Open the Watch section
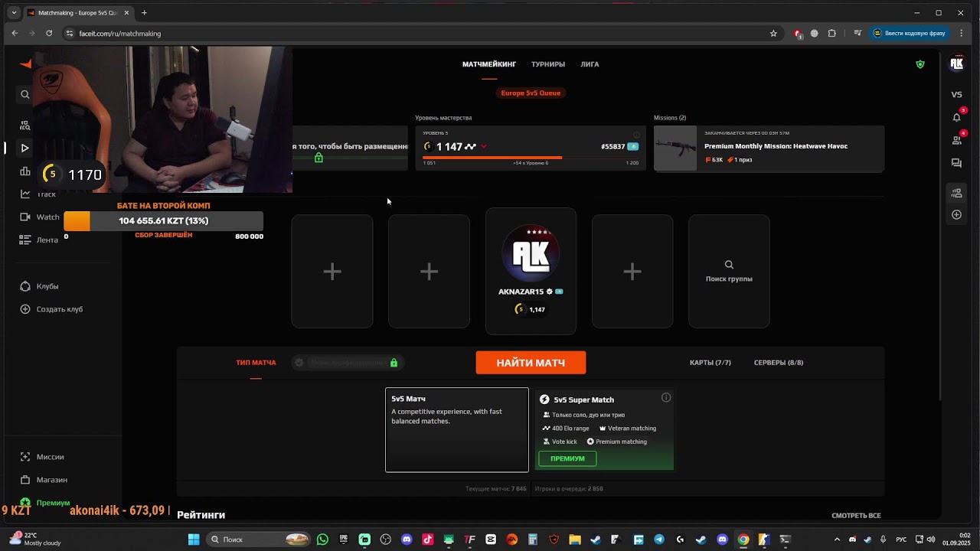The image size is (980, 551). (39, 217)
